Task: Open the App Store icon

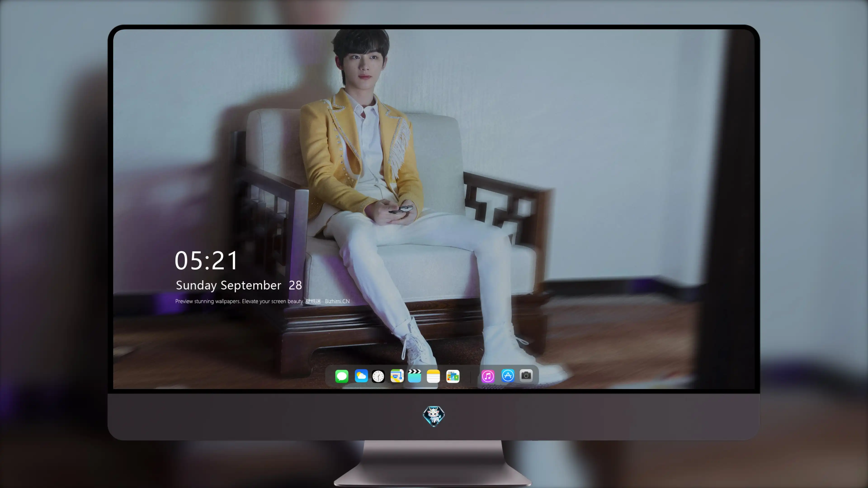Action: 508,375
